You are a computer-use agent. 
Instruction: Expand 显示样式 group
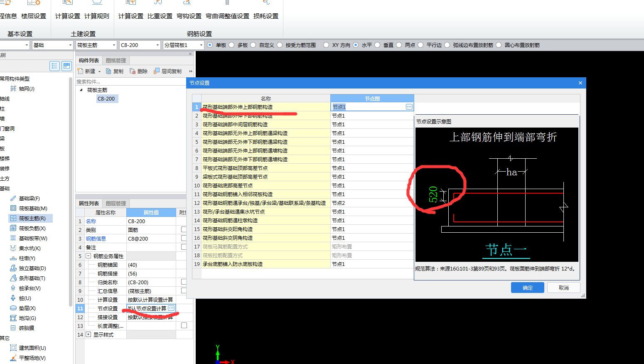pos(88,334)
